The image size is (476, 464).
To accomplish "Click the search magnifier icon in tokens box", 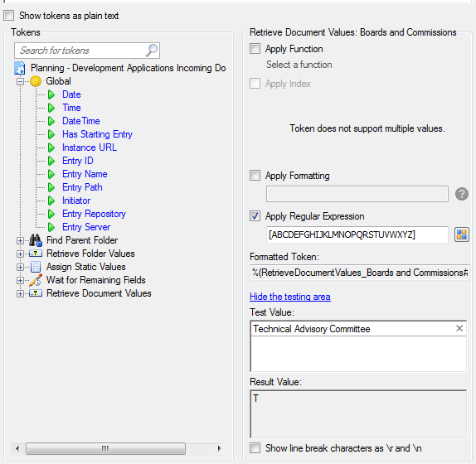I will 152,51.
